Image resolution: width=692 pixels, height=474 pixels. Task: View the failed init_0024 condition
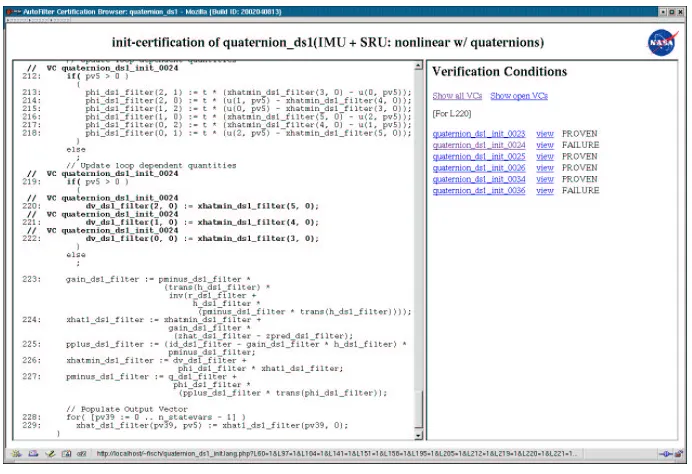pos(545,145)
